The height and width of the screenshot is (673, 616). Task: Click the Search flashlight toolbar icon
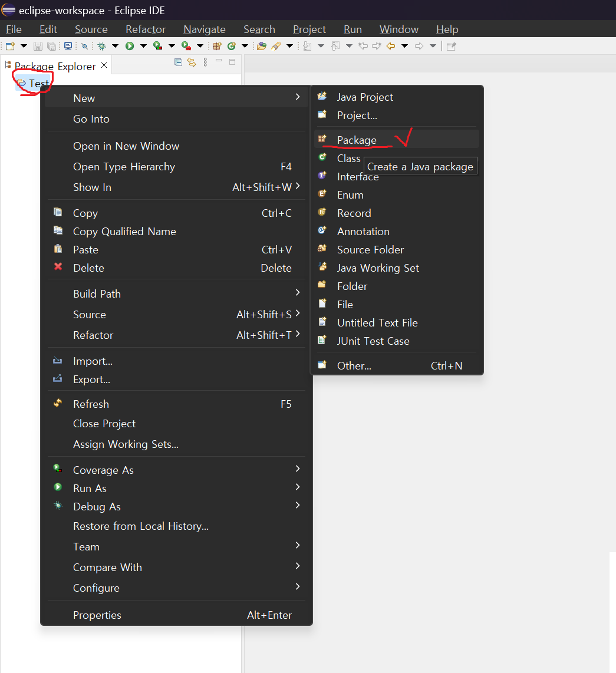(x=276, y=46)
